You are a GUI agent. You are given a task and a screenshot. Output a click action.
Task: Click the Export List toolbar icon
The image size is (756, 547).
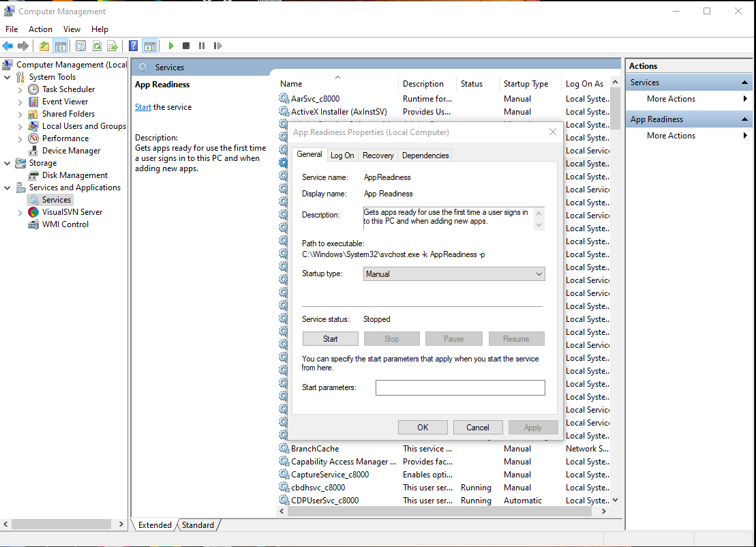(x=113, y=46)
